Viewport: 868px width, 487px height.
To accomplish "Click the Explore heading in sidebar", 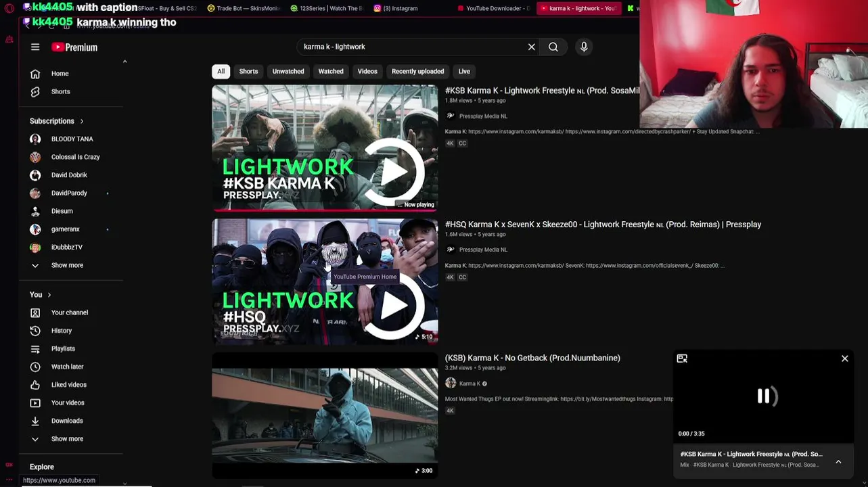I will 42,467.
